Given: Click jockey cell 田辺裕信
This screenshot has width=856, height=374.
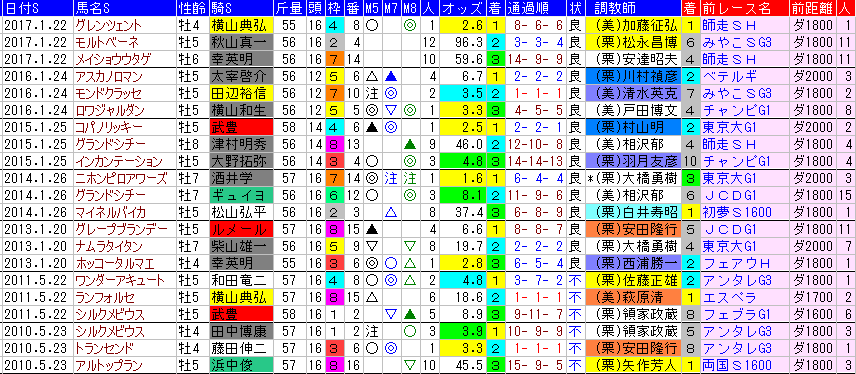Looking at the screenshot, I should pos(241,93).
